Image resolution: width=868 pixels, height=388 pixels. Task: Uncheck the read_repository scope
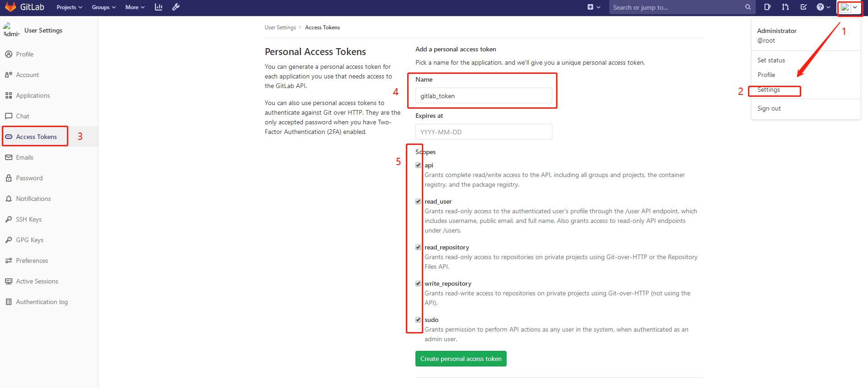tap(418, 247)
